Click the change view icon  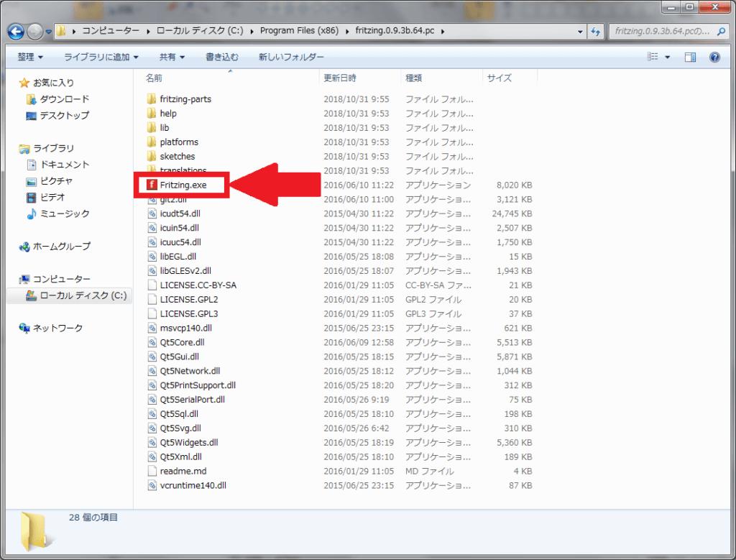tap(653, 57)
